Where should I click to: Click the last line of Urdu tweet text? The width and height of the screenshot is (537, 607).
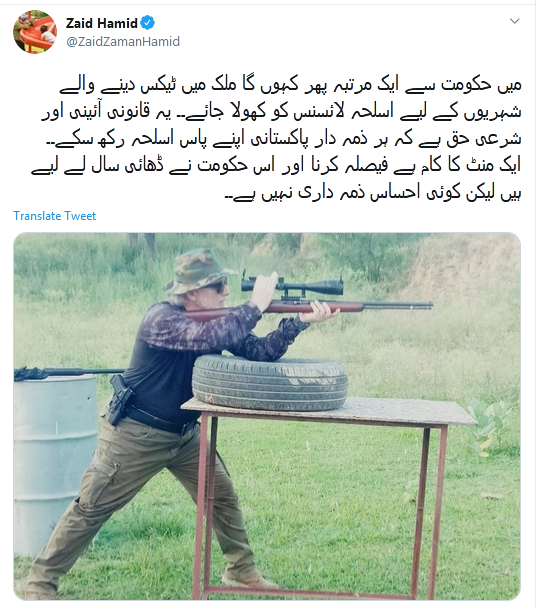[x=372, y=193]
